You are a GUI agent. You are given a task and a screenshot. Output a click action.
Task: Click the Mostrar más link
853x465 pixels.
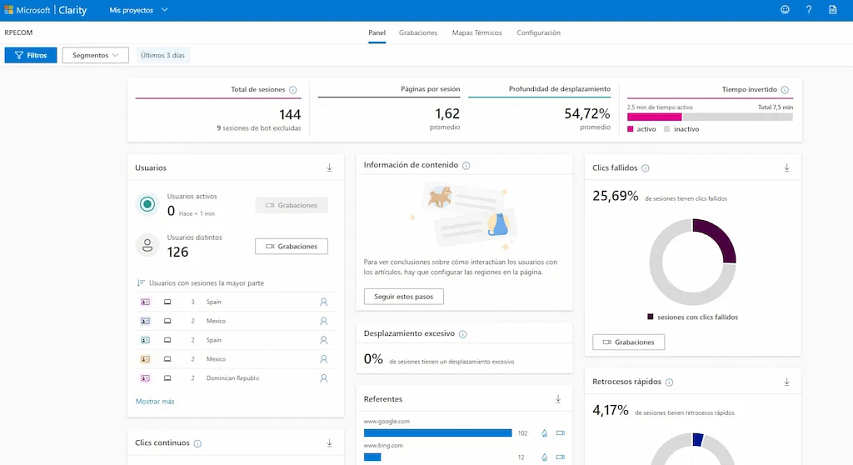click(155, 401)
